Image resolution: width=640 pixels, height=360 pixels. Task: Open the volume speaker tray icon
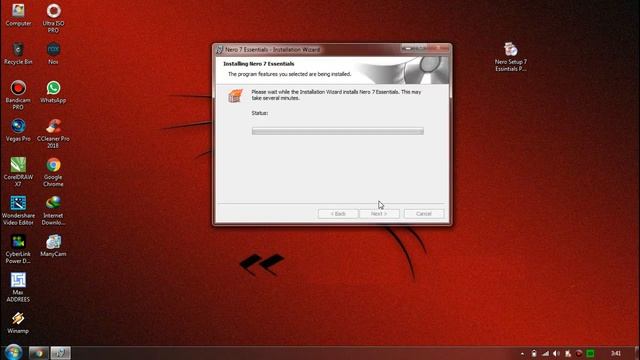556,353
